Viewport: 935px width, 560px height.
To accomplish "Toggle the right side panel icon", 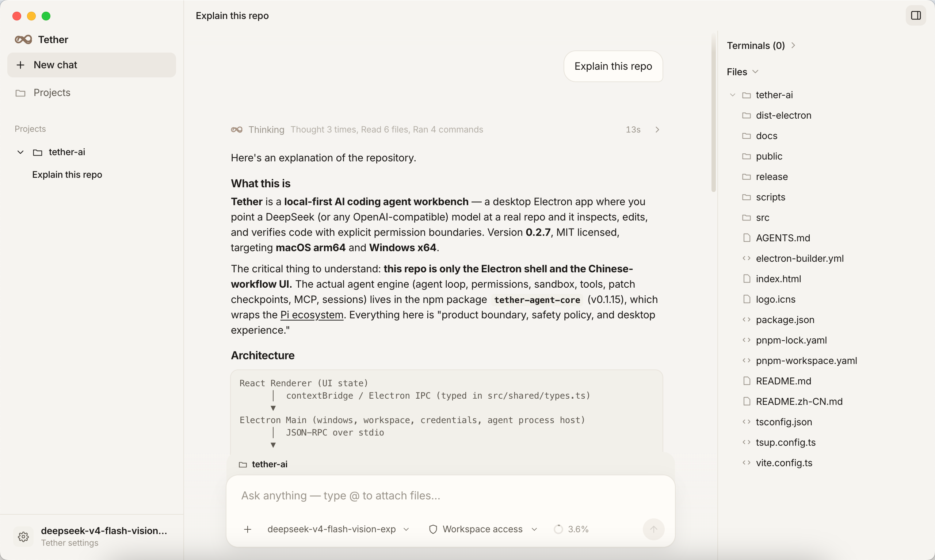I will [916, 15].
